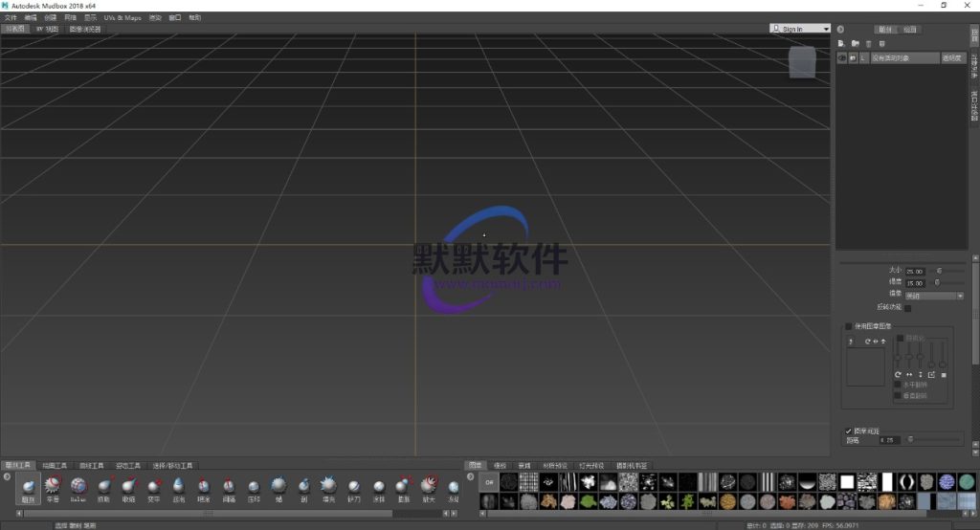Open the Sign In dropdown
Viewport: 980px width, 530px height.
(x=826, y=29)
